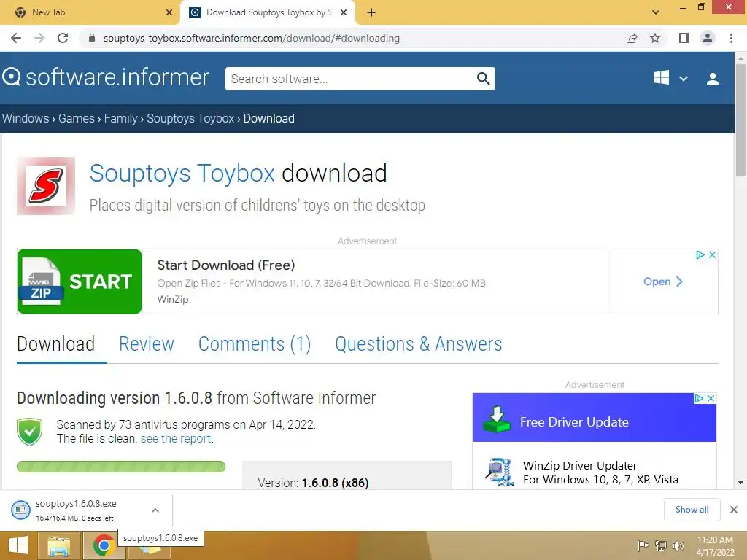
Task: Click Action Center flag tray icon
Action: point(643,545)
